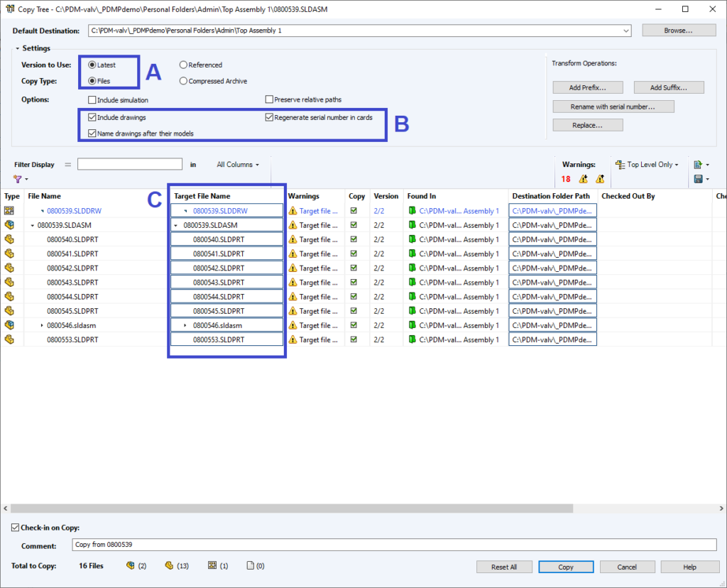727x588 pixels.
Task: Click the previous warning icon
Action: coord(584,179)
